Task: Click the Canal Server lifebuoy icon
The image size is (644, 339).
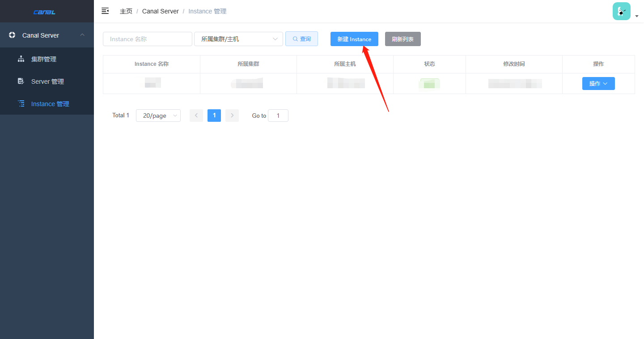Action: coord(12,35)
